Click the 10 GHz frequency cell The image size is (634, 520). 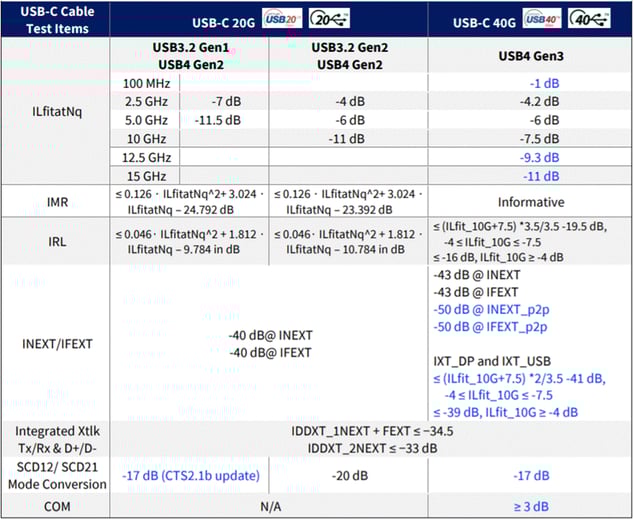pyautogui.click(x=146, y=139)
